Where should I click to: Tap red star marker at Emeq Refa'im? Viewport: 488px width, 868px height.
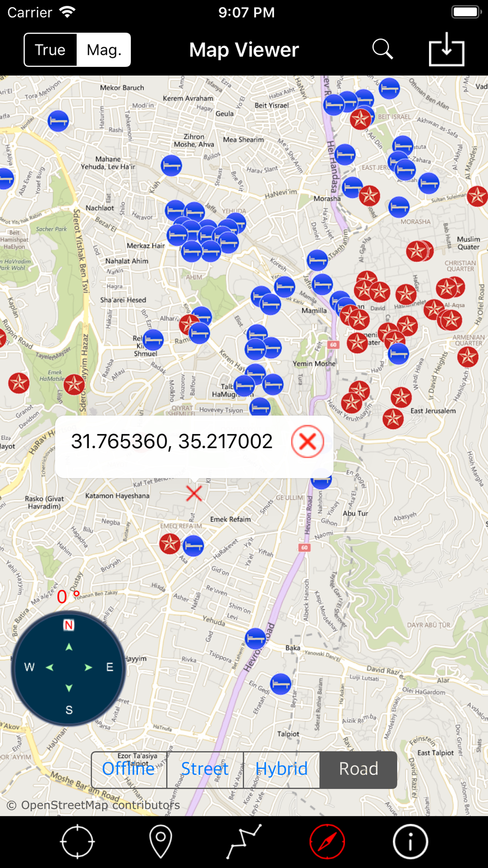point(170,543)
